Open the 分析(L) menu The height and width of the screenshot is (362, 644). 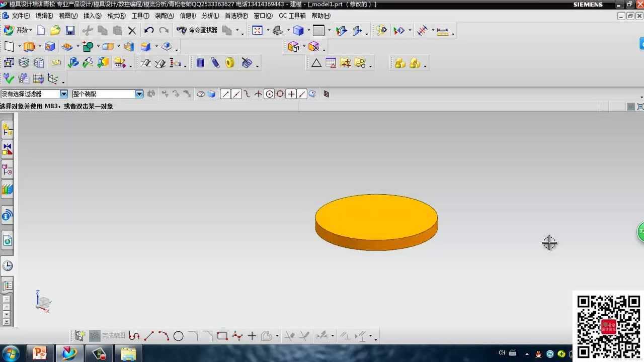click(x=210, y=16)
